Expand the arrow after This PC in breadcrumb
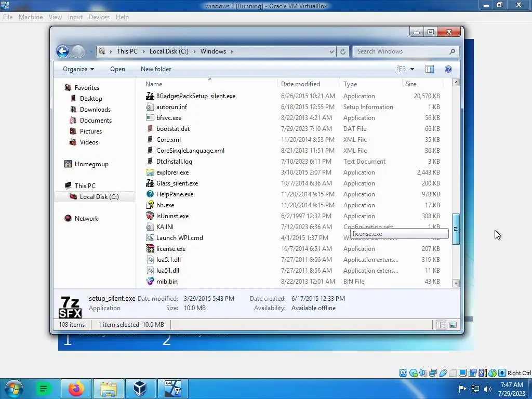This screenshot has height=399, width=532. [x=143, y=51]
